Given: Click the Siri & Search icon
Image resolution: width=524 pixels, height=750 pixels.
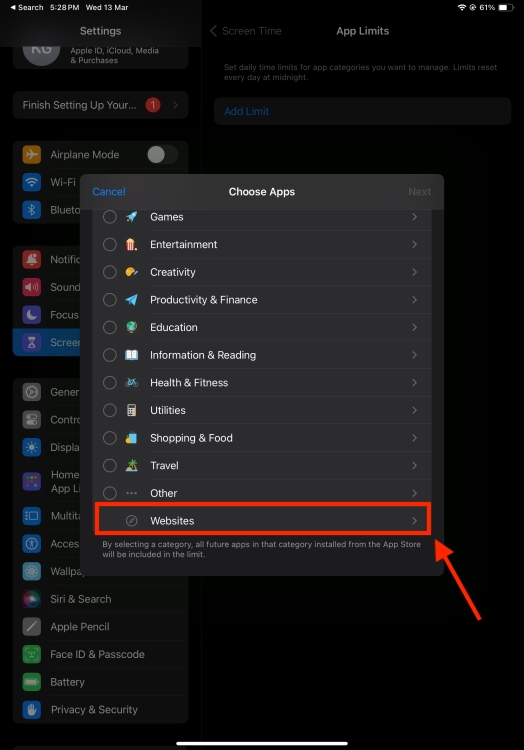Looking at the screenshot, I should pos(32,599).
